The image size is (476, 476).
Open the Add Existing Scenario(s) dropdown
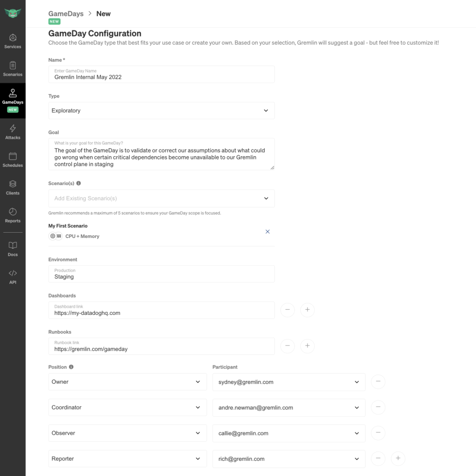[x=161, y=198]
